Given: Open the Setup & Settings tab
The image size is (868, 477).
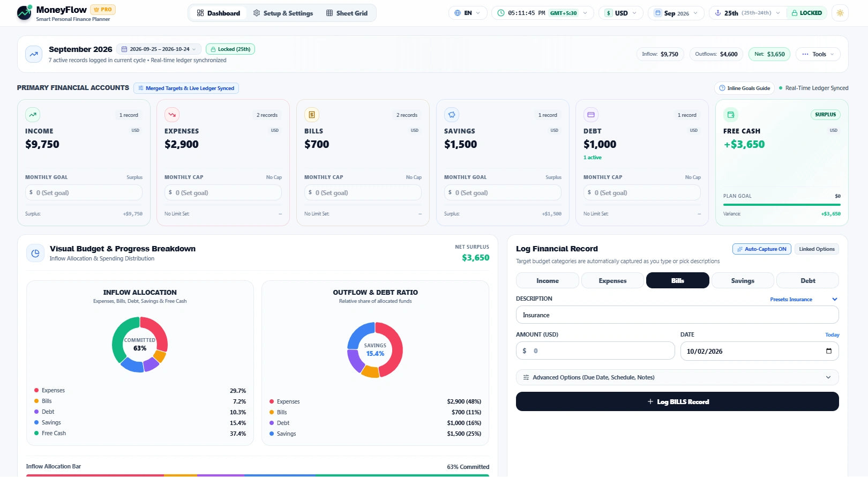Looking at the screenshot, I should [x=283, y=13].
